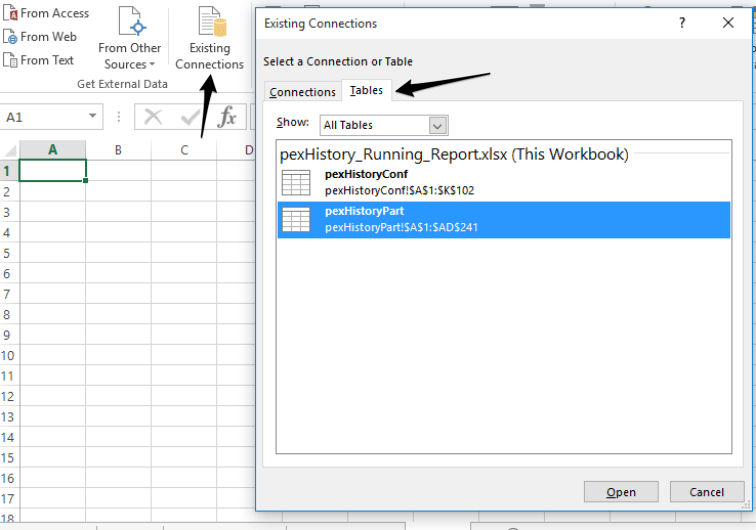The image size is (756, 530).
Task: Switch to the Connections tab
Action: coord(302,92)
